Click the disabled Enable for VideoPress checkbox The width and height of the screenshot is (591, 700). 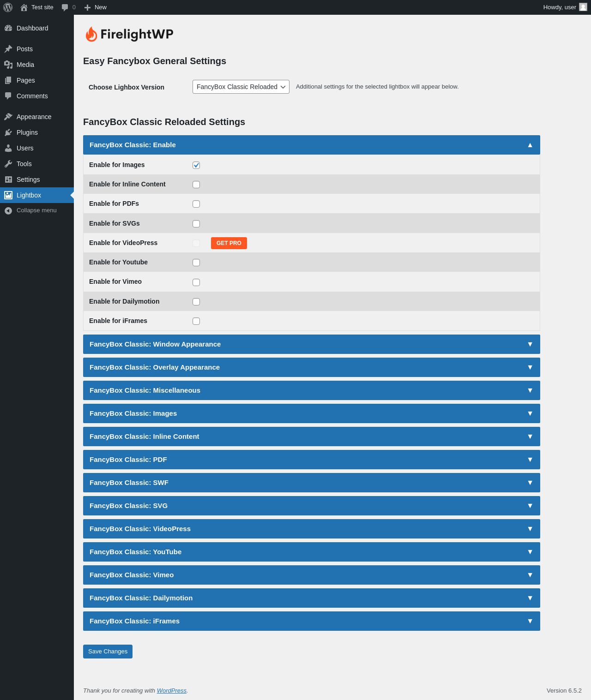(x=196, y=243)
